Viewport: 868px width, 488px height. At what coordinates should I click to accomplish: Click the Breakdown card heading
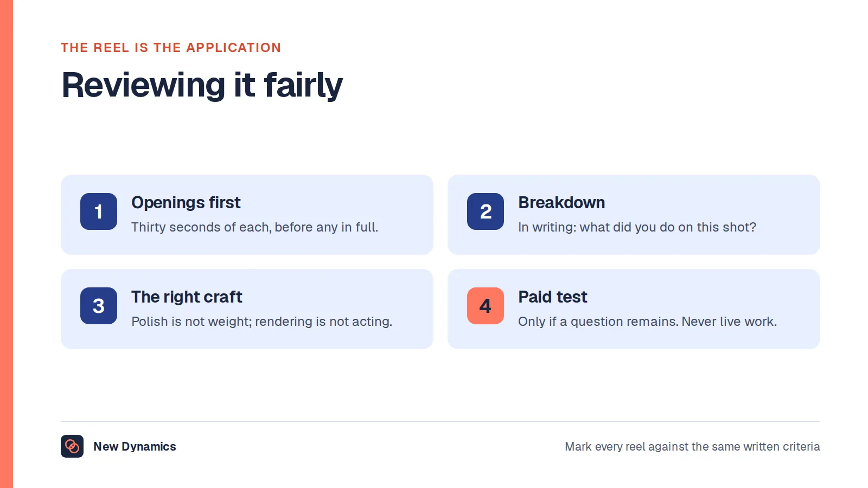(561, 202)
